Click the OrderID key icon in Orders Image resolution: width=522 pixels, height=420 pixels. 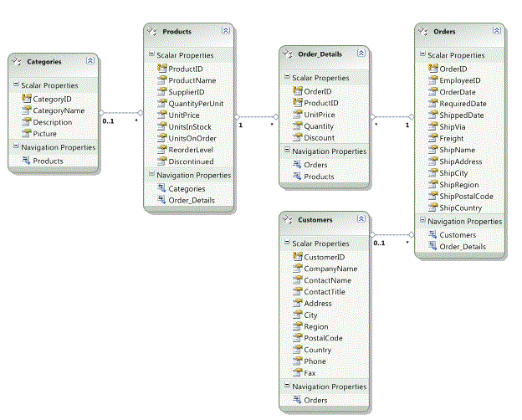(x=432, y=69)
